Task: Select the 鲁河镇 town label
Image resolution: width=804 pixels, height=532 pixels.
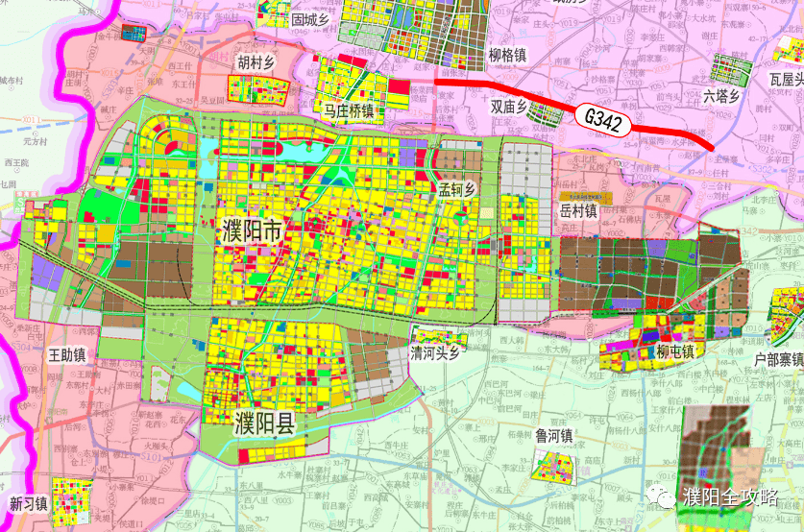Action: click(x=554, y=435)
